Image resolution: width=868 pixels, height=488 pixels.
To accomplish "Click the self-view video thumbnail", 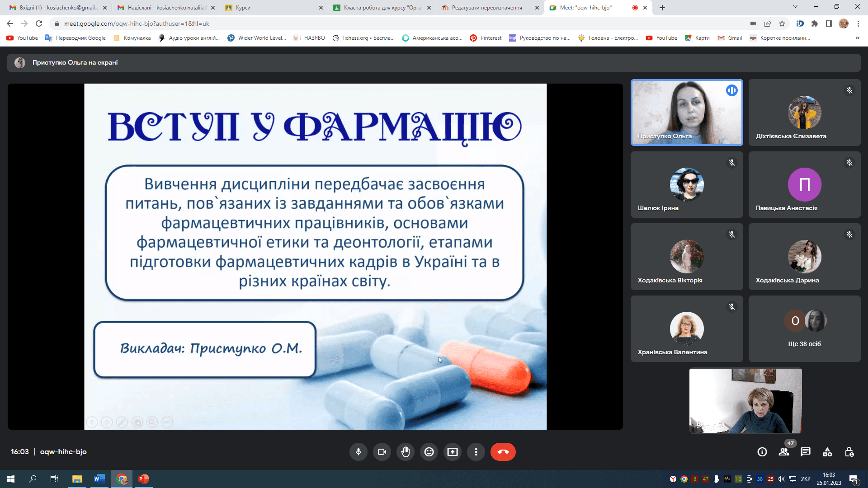I will click(745, 401).
